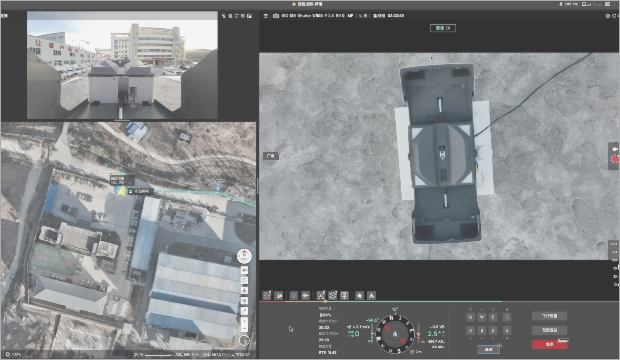
Task: Open the globe map layer switcher
Action: tap(244, 340)
